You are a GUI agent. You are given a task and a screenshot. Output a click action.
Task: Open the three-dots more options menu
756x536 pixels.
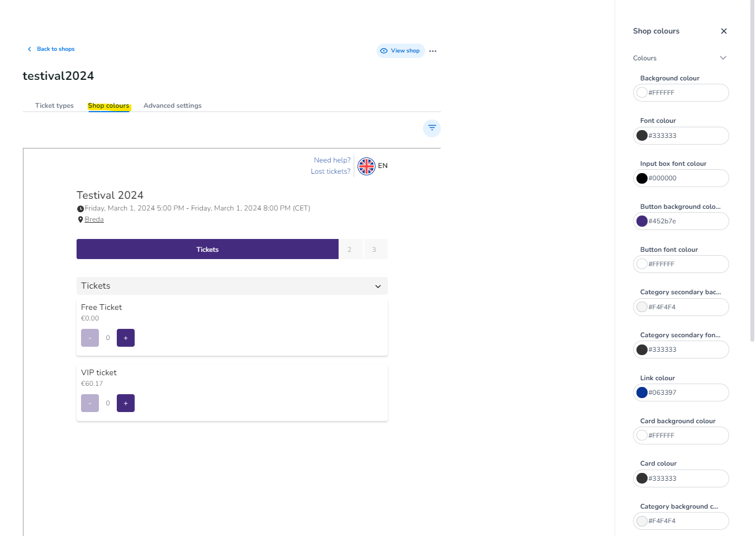tap(432, 51)
